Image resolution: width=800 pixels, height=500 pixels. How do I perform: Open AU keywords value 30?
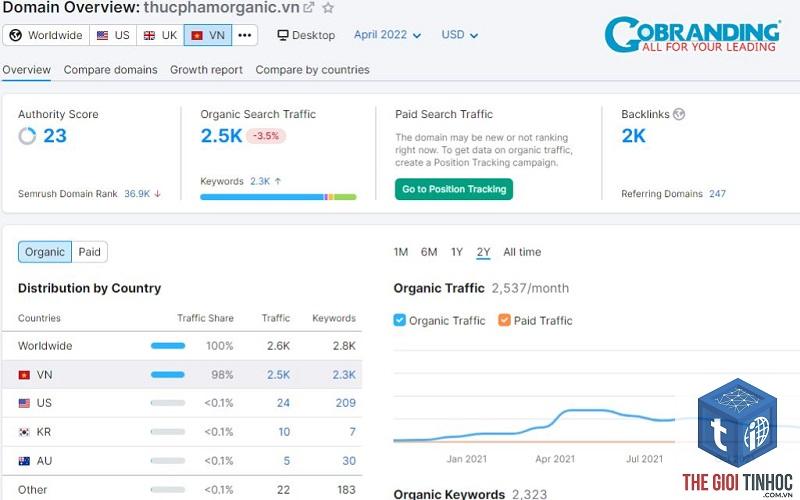tap(349, 461)
